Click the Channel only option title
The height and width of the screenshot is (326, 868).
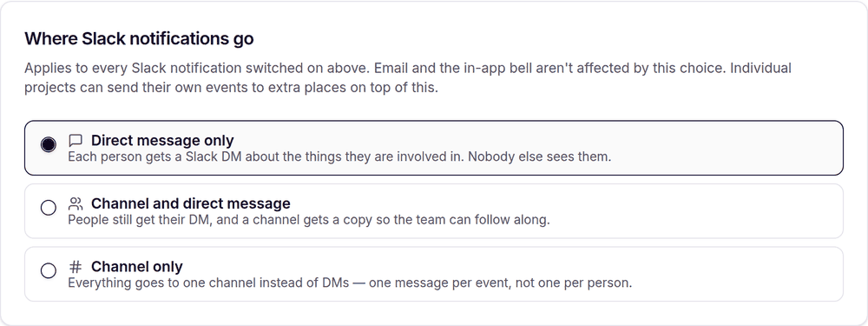137,267
